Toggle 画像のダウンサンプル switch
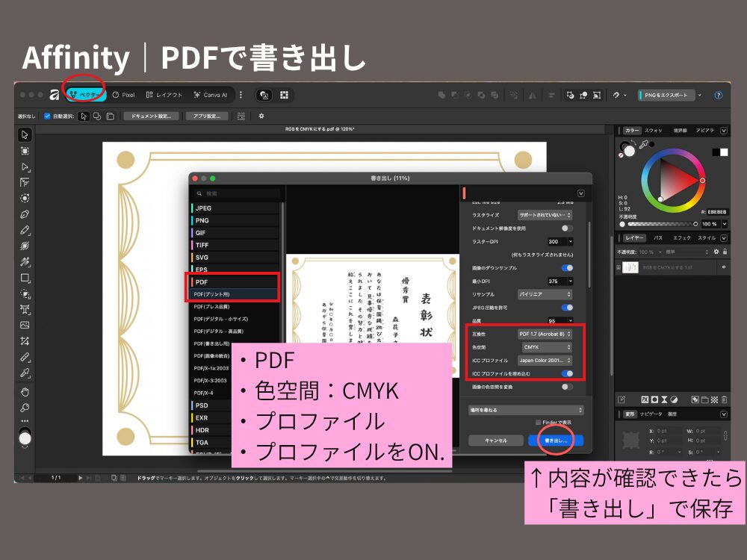 click(x=567, y=267)
